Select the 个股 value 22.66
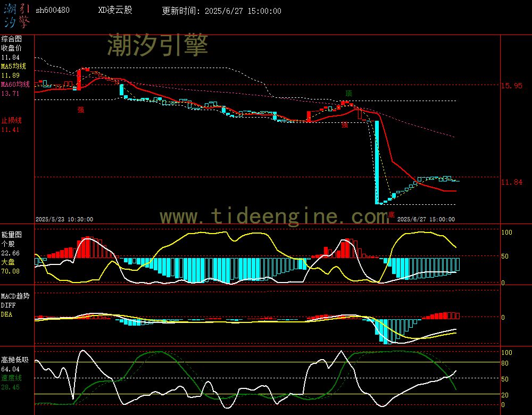Viewport: 532px width, 415px height. tap(11, 253)
